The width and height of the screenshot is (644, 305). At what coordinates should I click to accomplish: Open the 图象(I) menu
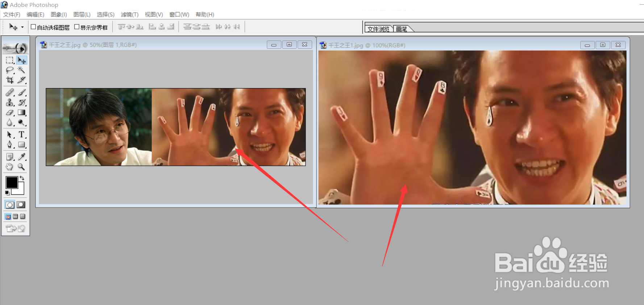coord(59,15)
